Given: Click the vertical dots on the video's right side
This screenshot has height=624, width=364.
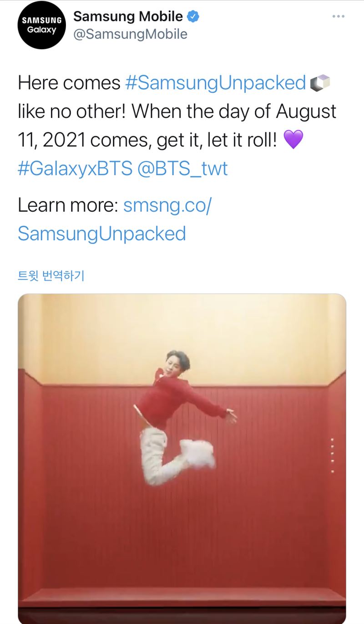Looking at the screenshot, I should (x=333, y=455).
